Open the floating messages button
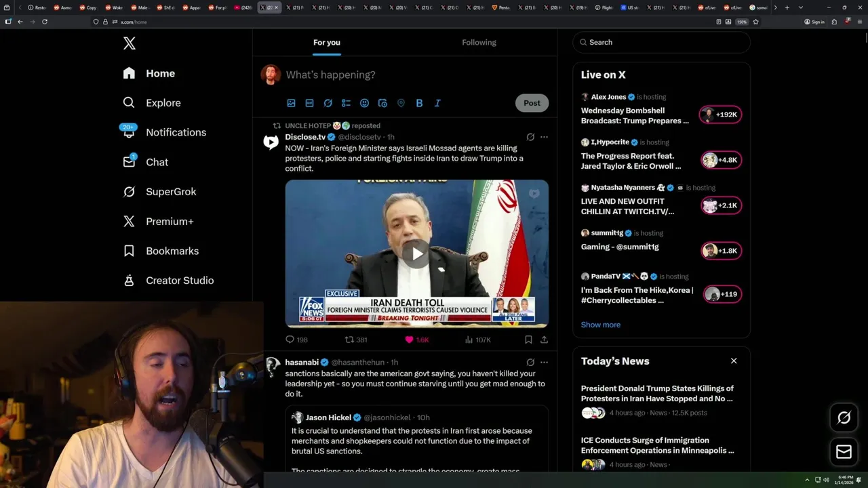 click(844, 451)
